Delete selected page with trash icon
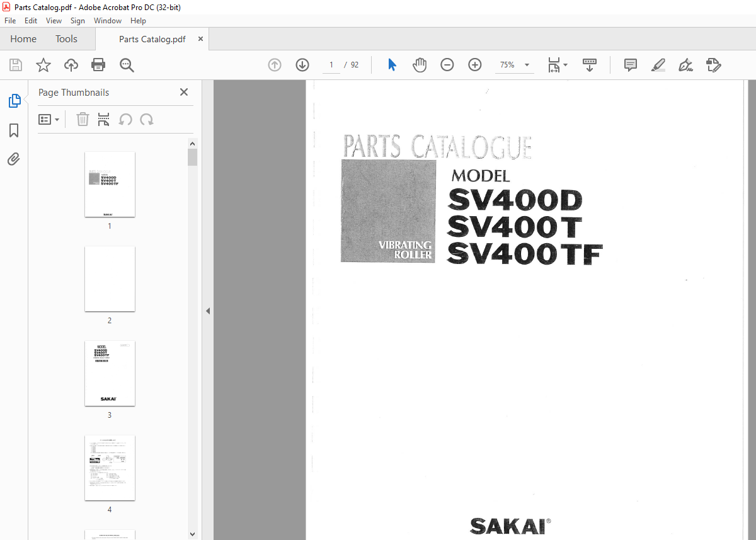 (83, 119)
